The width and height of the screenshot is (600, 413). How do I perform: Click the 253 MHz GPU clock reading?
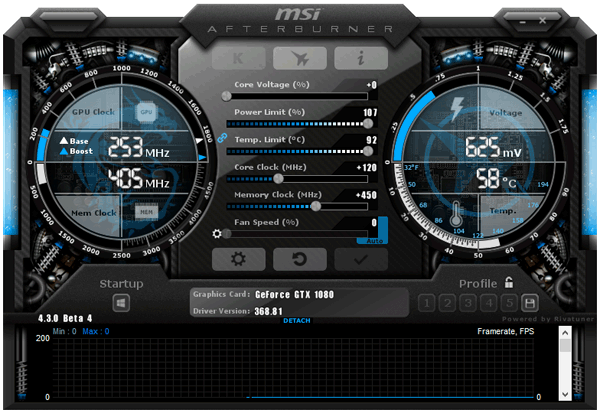click(139, 148)
